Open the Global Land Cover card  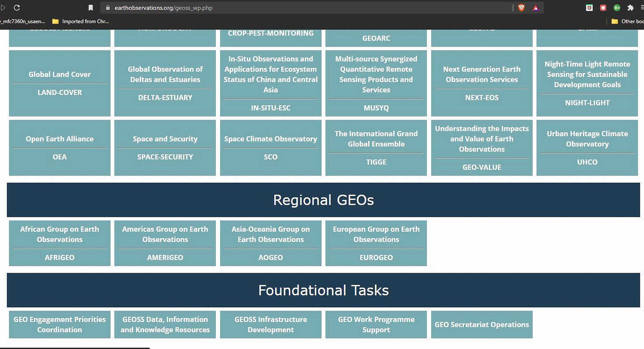[x=60, y=83]
